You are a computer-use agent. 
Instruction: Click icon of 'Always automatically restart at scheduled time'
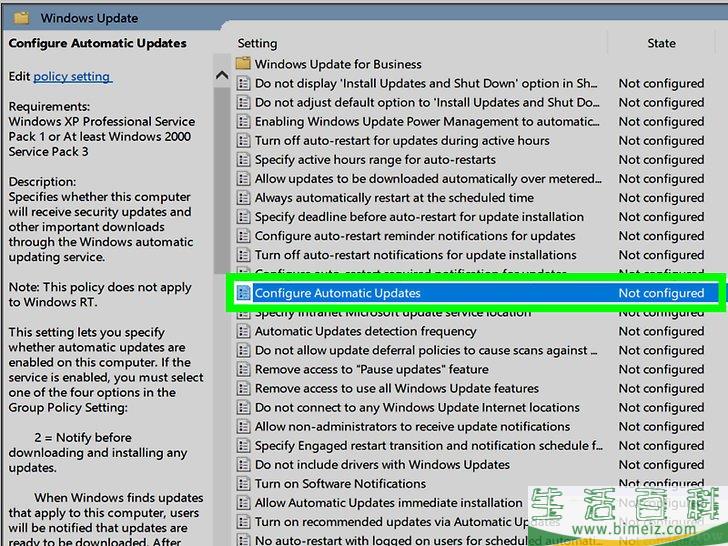(x=243, y=198)
